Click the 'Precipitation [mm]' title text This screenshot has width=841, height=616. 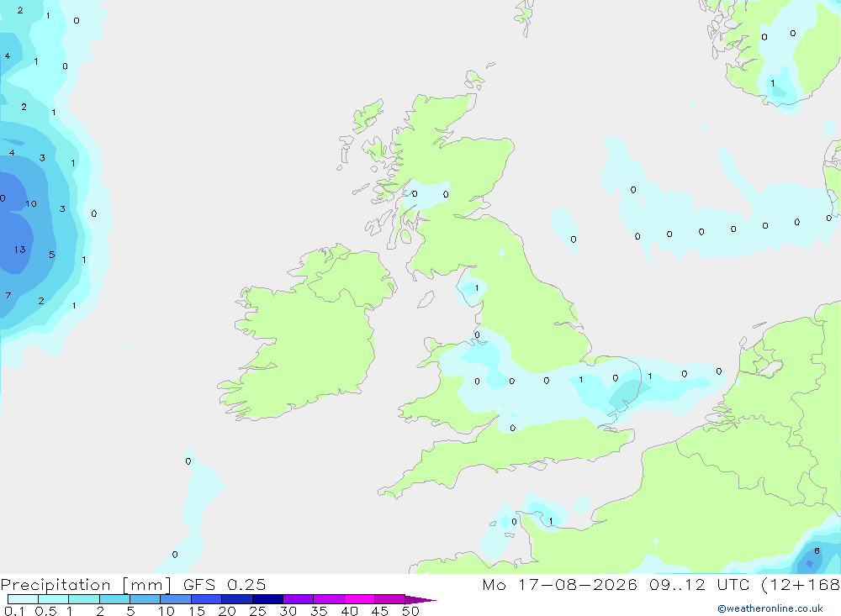coord(86,585)
